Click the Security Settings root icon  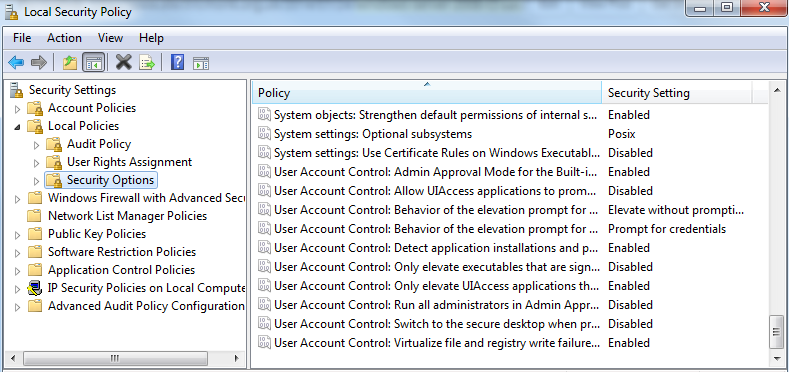point(17,90)
